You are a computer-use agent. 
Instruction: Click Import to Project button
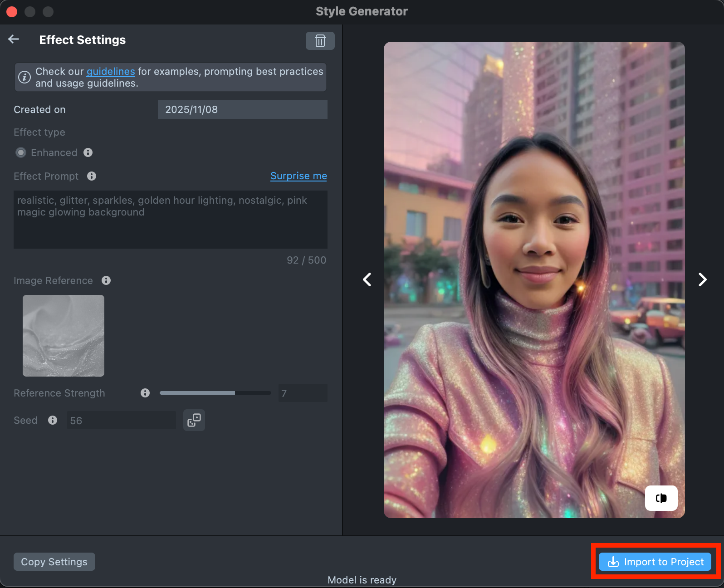(x=655, y=562)
